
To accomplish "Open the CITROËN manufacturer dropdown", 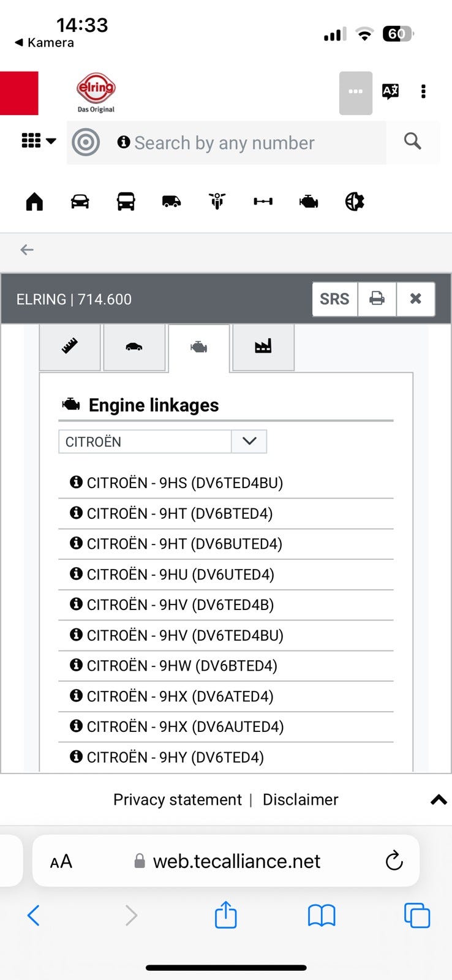I will coord(162,442).
